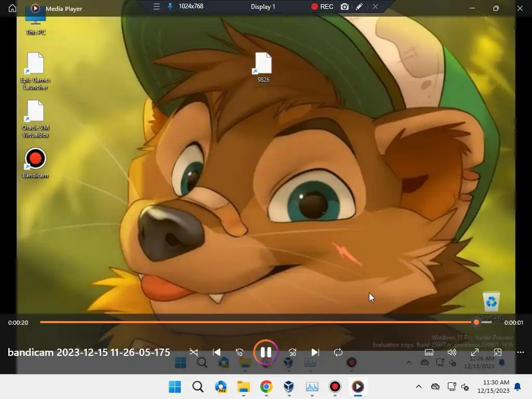Skip to next track
Image resolution: width=532 pixels, height=399 pixels.
(315, 352)
